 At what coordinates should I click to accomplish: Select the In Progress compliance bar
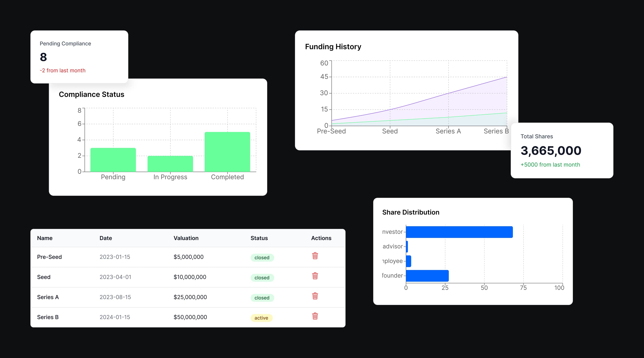coord(170,164)
